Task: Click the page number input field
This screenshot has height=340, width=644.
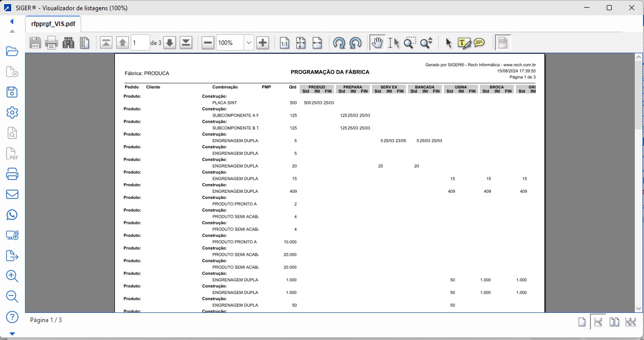Action: (x=140, y=43)
